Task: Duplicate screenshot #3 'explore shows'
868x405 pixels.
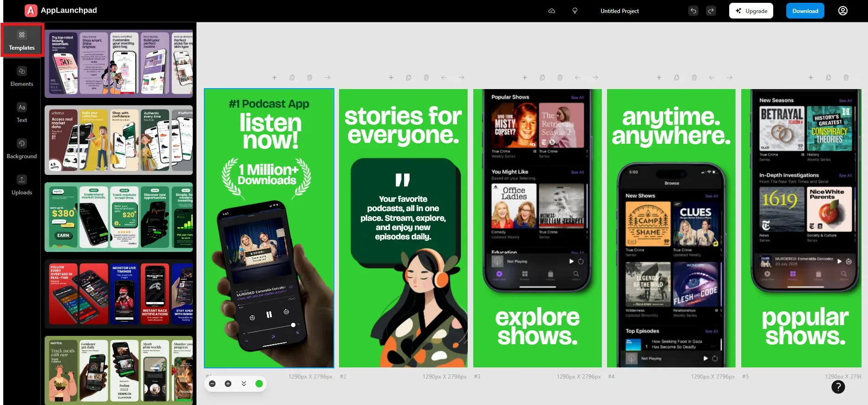Action: [542, 77]
